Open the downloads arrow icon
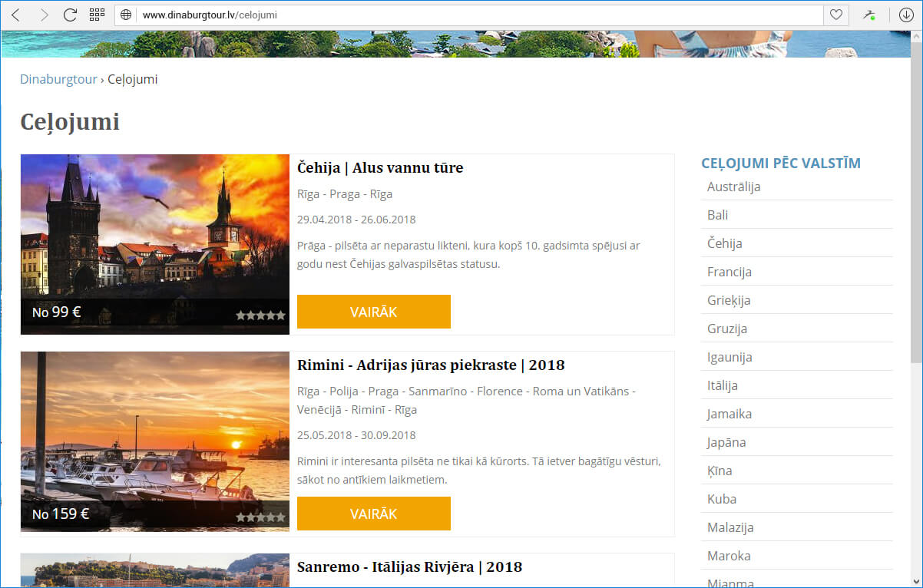The height and width of the screenshot is (588, 923). pyautogui.click(x=905, y=15)
